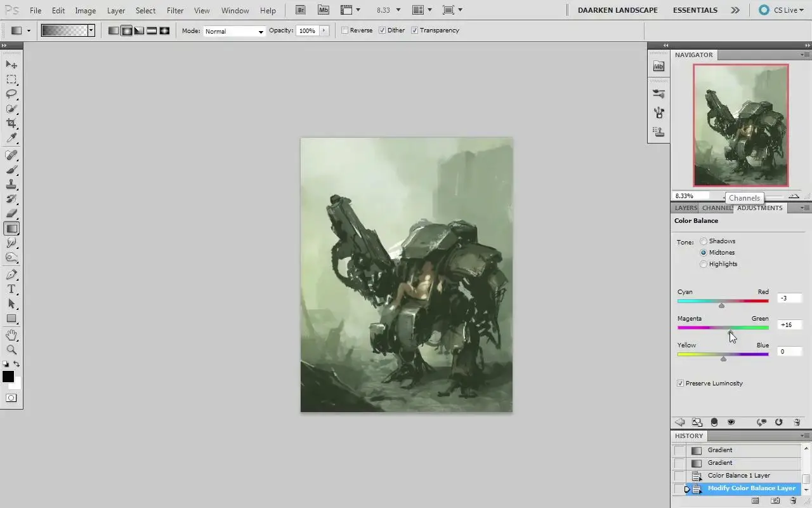
Task: Enable the Reverse gradient checkbox
Action: pos(345,30)
